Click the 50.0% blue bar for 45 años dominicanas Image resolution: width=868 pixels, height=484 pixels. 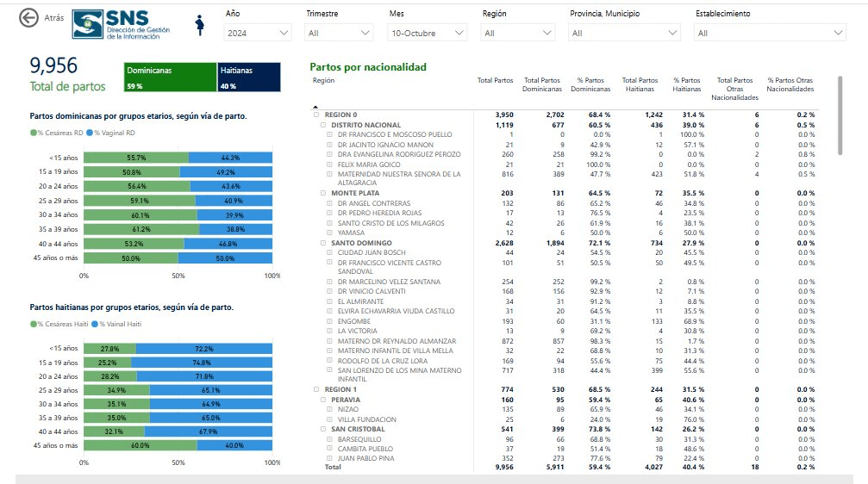(x=225, y=258)
